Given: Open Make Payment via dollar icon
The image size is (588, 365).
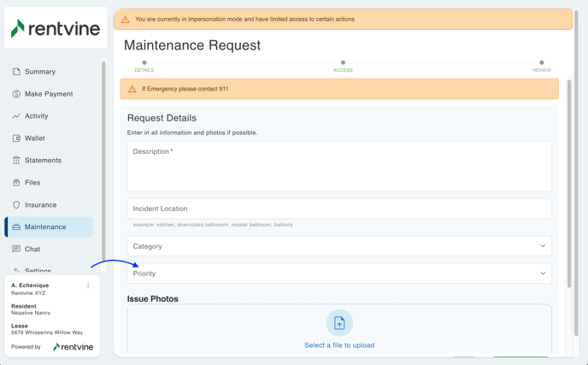Looking at the screenshot, I should [16, 94].
